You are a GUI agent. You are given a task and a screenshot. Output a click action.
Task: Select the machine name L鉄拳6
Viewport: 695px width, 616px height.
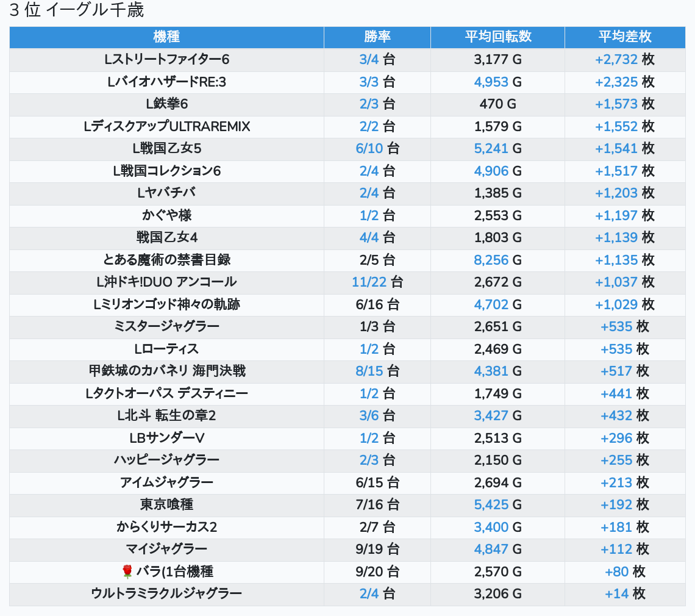click(x=166, y=104)
